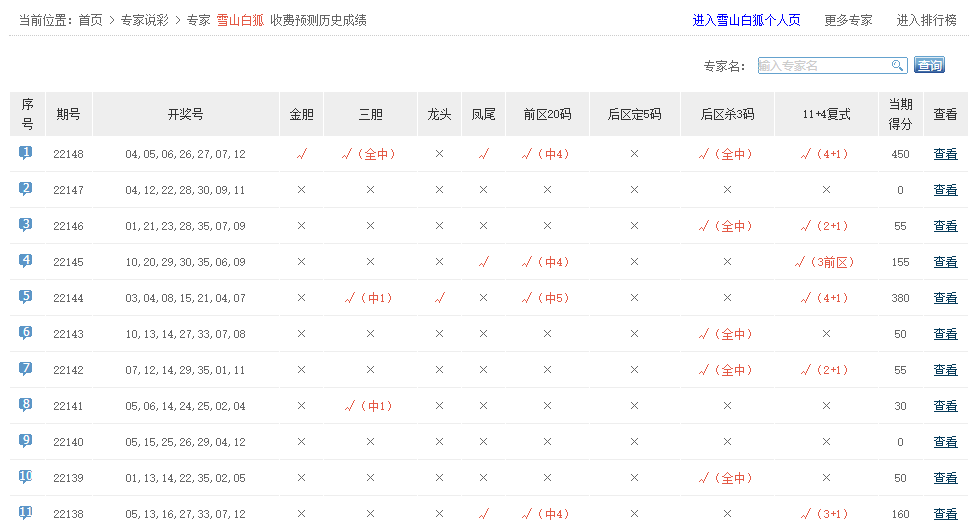Click the number 7 row badge icon
Viewport: 969px width, 529px height.
[x=26, y=369]
